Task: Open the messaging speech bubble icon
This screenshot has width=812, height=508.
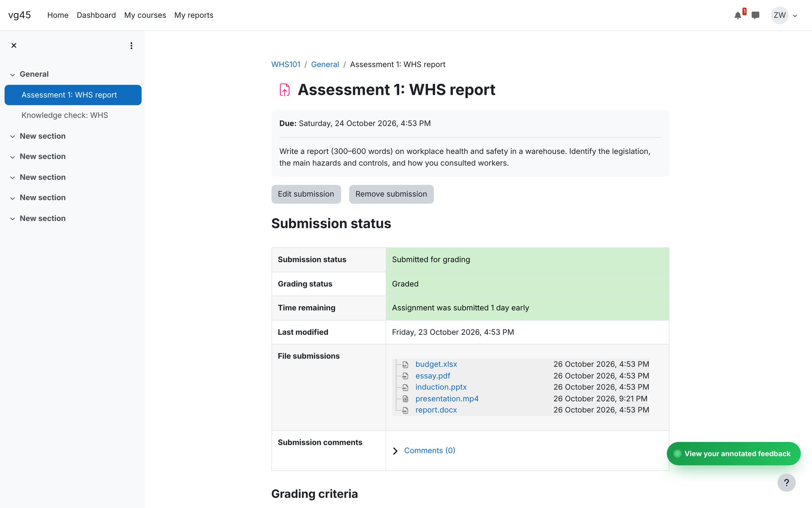Action: click(x=755, y=16)
